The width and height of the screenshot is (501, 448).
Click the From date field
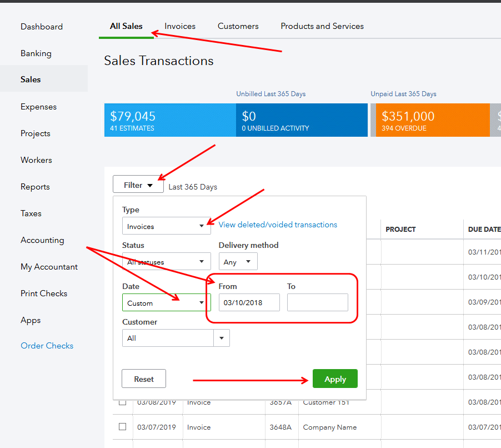249,303
